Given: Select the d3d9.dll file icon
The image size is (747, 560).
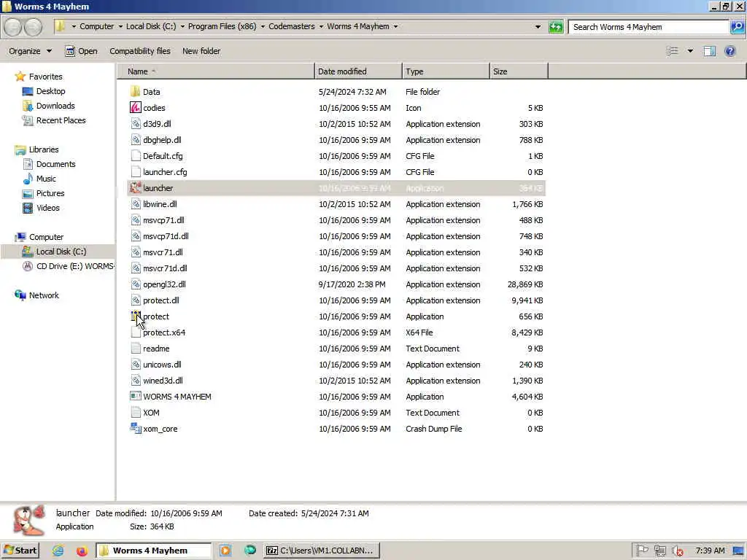Looking at the screenshot, I should click(x=135, y=124).
